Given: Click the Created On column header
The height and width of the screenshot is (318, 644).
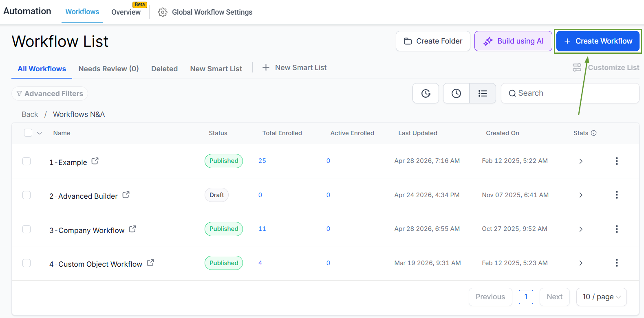Looking at the screenshot, I should point(503,133).
